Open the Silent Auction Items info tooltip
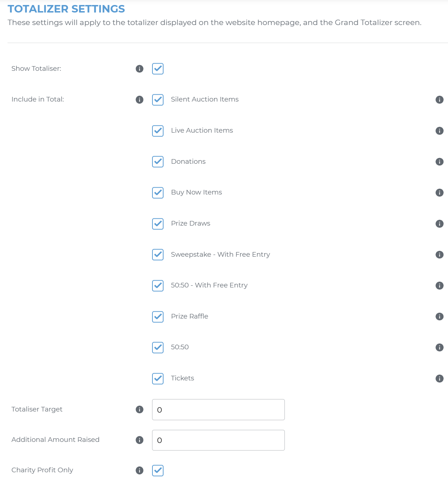Viewport: 448px width, 483px height. click(x=440, y=100)
